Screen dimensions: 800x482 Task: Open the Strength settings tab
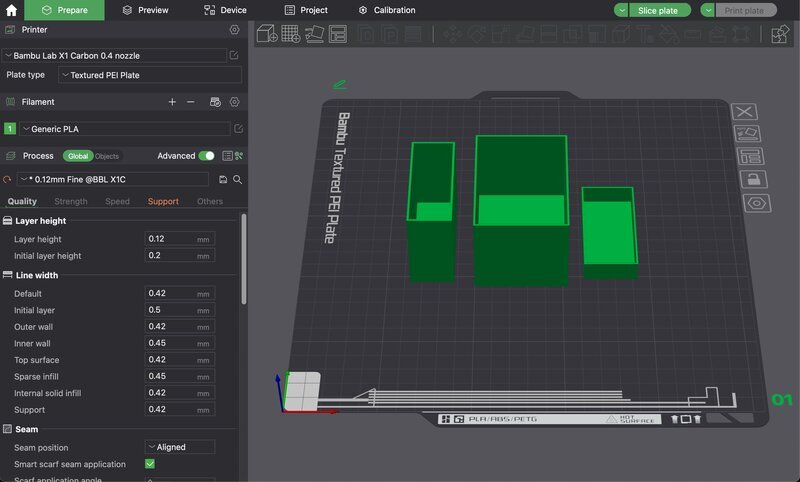click(71, 201)
